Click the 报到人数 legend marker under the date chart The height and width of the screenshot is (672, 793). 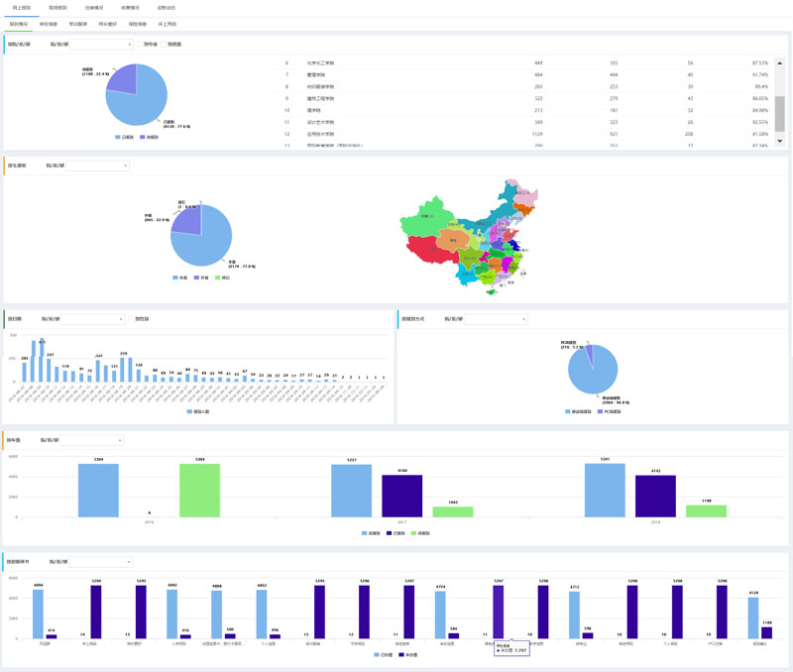[189, 410]
